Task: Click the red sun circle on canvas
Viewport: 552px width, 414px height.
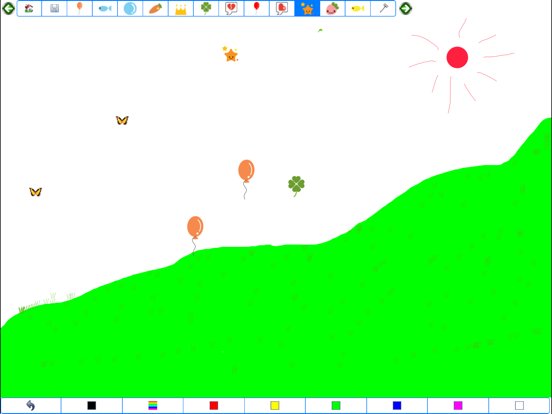Action: [x=457, y=57]
